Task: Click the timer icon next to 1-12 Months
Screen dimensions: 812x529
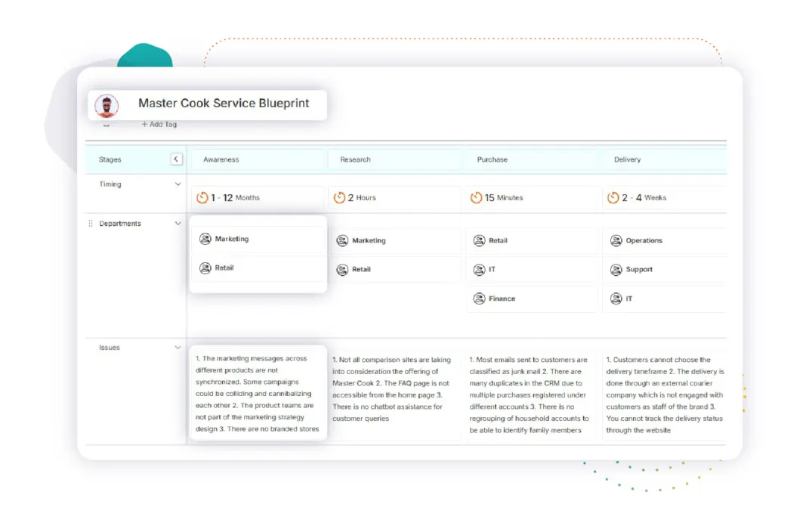Action: point(203,197)
